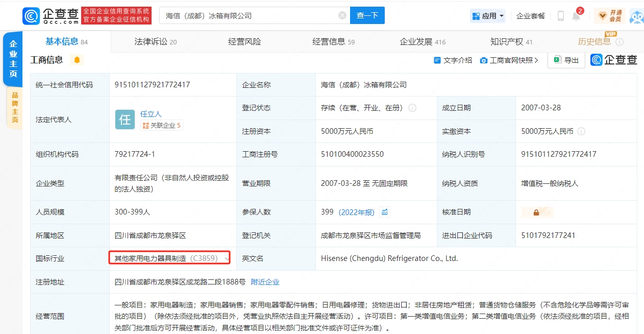Click the info icon next to 历史信息
Viewport: 644px width, 334px height.
click(620, 42)
